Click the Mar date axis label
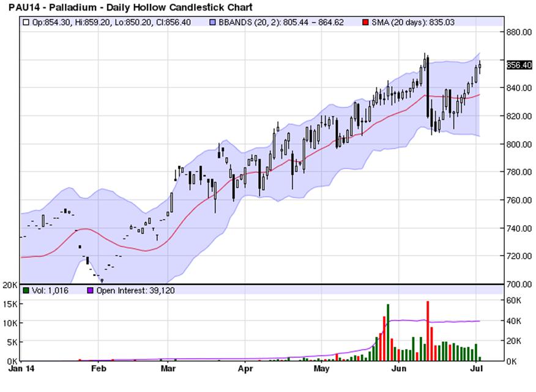The height and width of the screenshot is (392, 536). pos(168,369)
